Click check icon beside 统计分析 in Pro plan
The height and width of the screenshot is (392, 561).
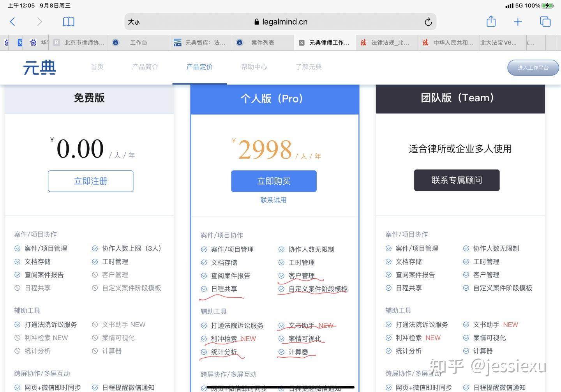pos(204,352)
